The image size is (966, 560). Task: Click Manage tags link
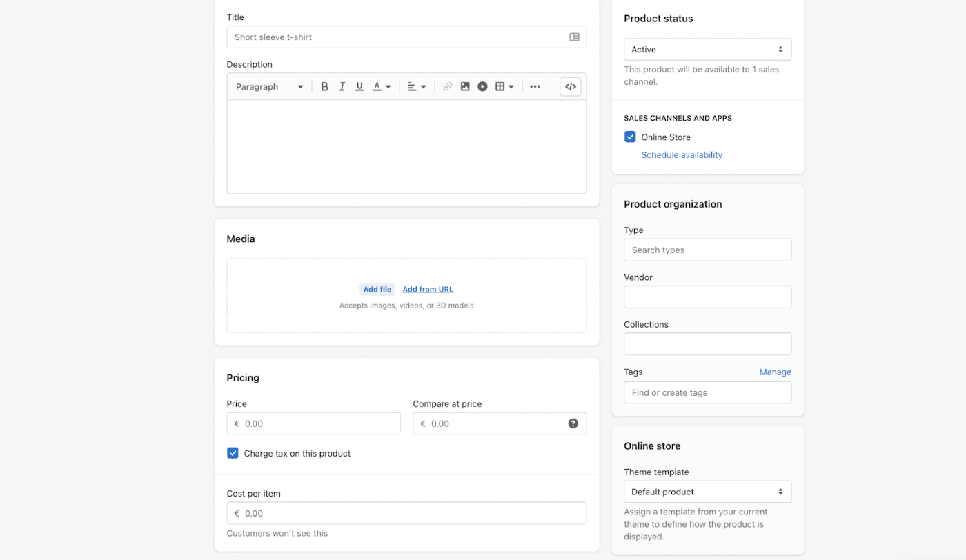point(775,372)
